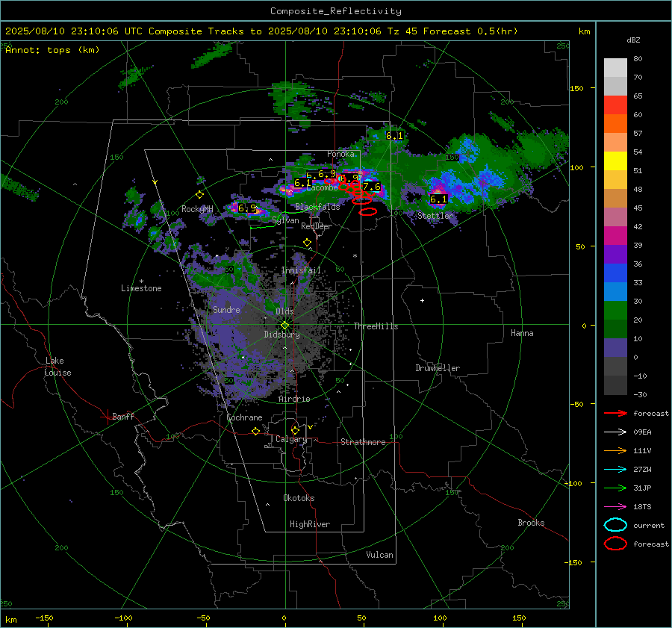Click the Composite_Reflectivity title
This screenshot has height=628, width=672.
pyautogui.click(x=335, y=11)
